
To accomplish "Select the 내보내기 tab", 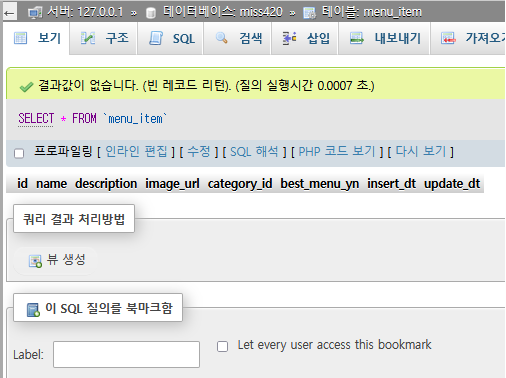I will point(384,38).
